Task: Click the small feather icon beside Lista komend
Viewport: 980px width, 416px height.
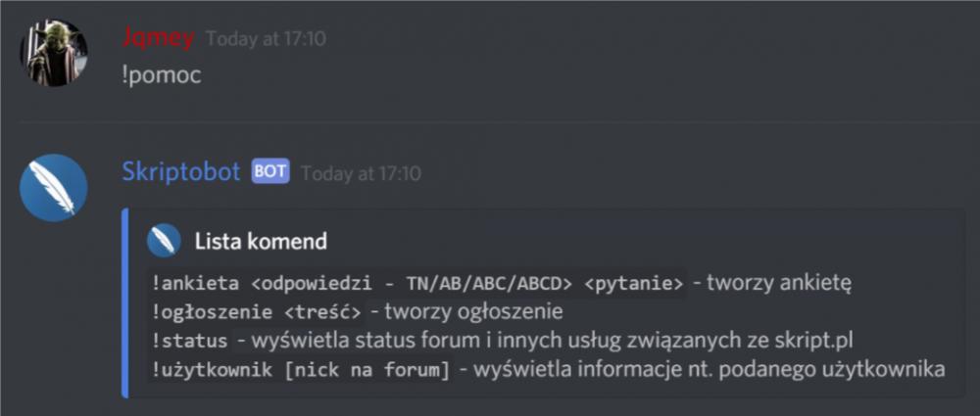Action: click(164, 241)
